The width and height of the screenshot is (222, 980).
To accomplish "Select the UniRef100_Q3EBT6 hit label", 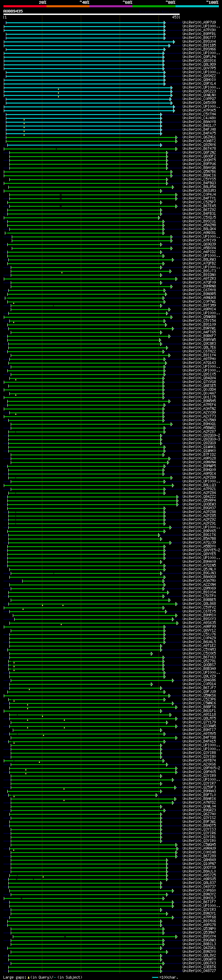I will (199, 967).
